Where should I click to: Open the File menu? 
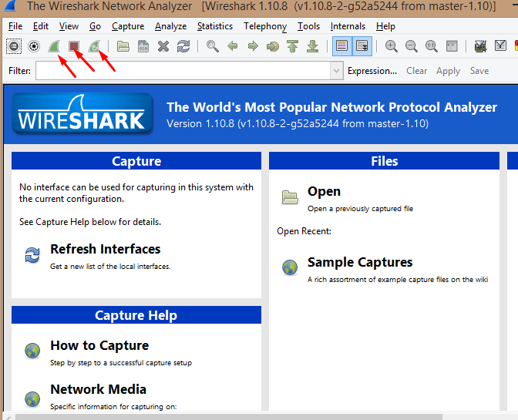click(15, 26)
